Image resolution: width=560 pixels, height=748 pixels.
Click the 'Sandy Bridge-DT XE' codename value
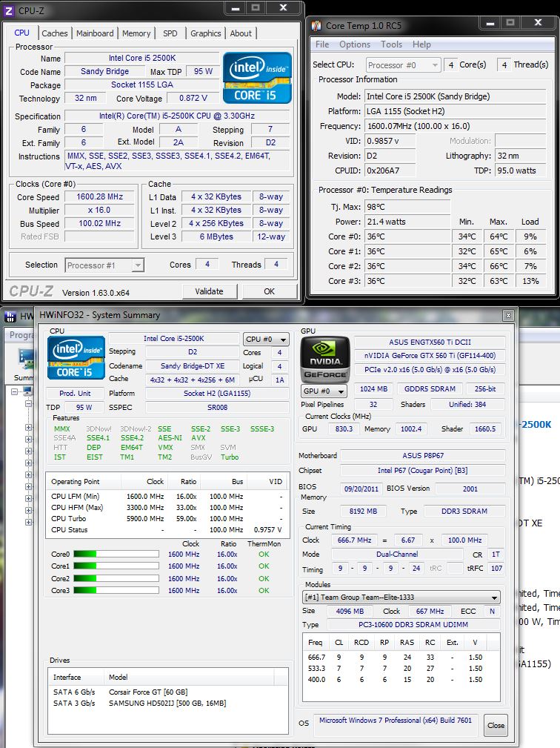tap(193, 366)
